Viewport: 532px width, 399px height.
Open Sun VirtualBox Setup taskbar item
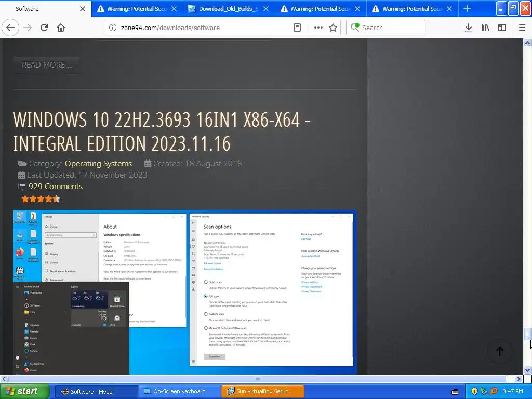coord(262,392)
